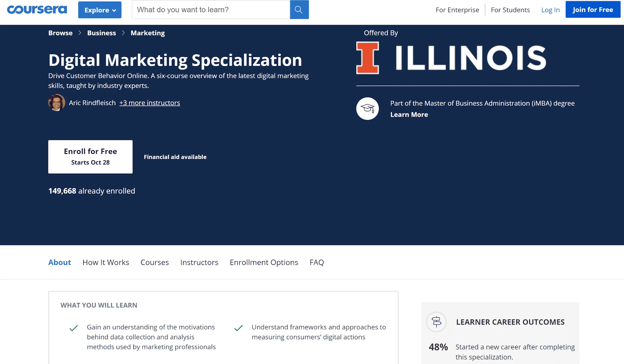This screenshot has width=624, height=364.
Task: Click the checkmark beside frameworks item
Action: pos(239,328)
